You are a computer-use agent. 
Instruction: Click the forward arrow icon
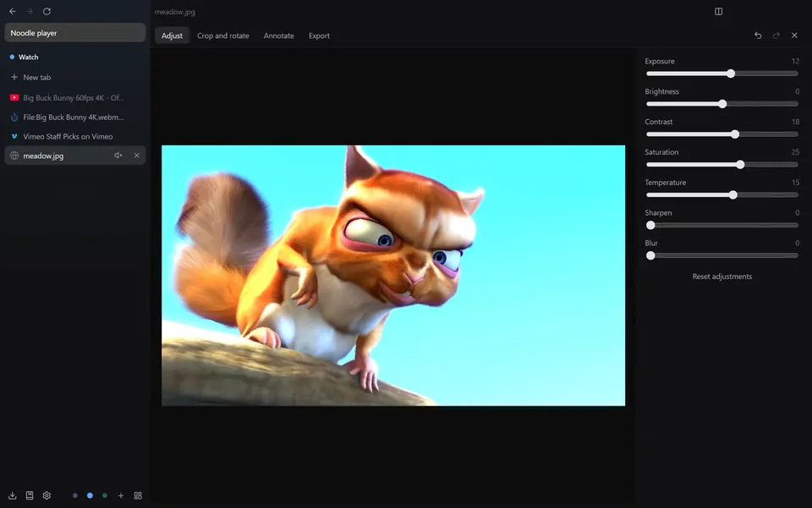30,11
